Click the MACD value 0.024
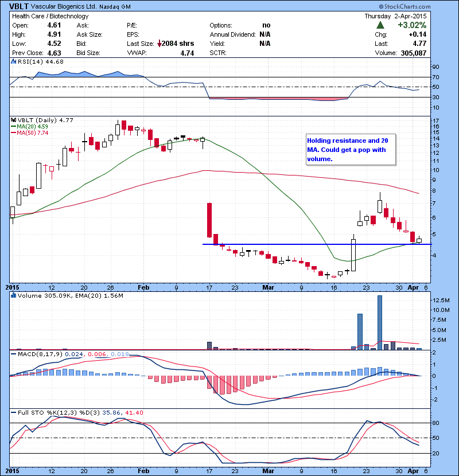Viewport: 459px width, 476px height. pos(73,354)
